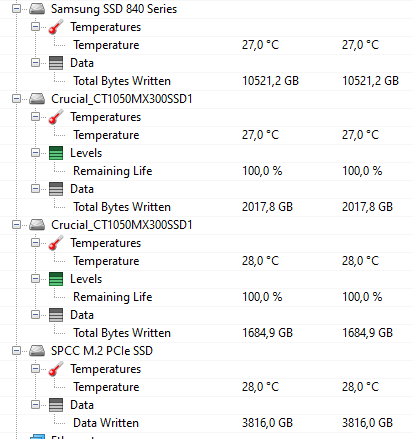Click the drive icon of the Crucial with 1684,9 GB written
The height and width of the screenshot is (439, 413).
(x=37, y=225)
